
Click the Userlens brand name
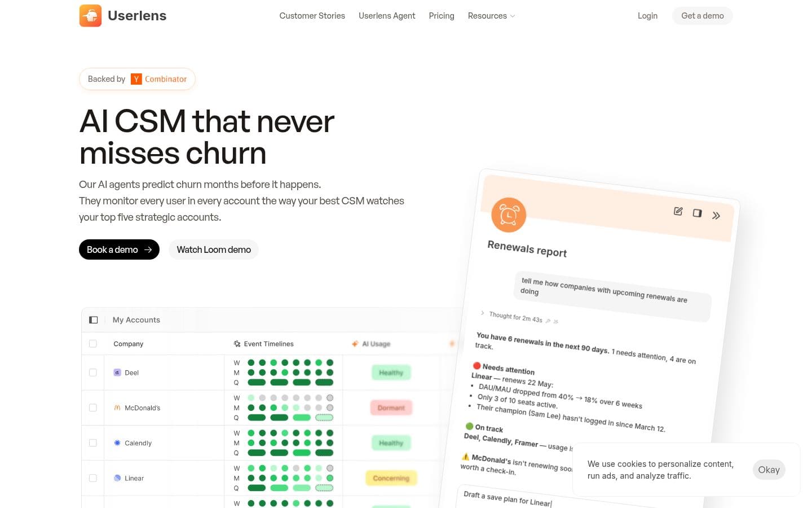(137, 16)
